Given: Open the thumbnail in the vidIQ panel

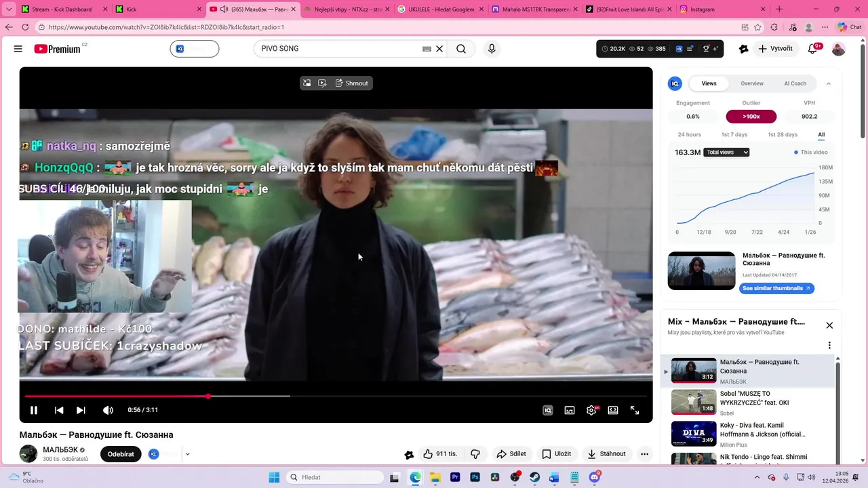Looking at the screenshot, I should point(701,271).
